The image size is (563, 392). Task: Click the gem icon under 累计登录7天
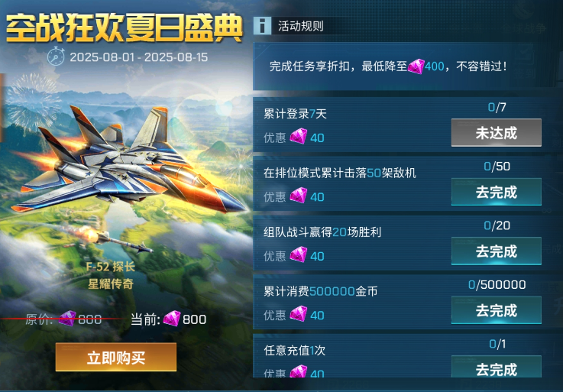(x=299, y=137)
